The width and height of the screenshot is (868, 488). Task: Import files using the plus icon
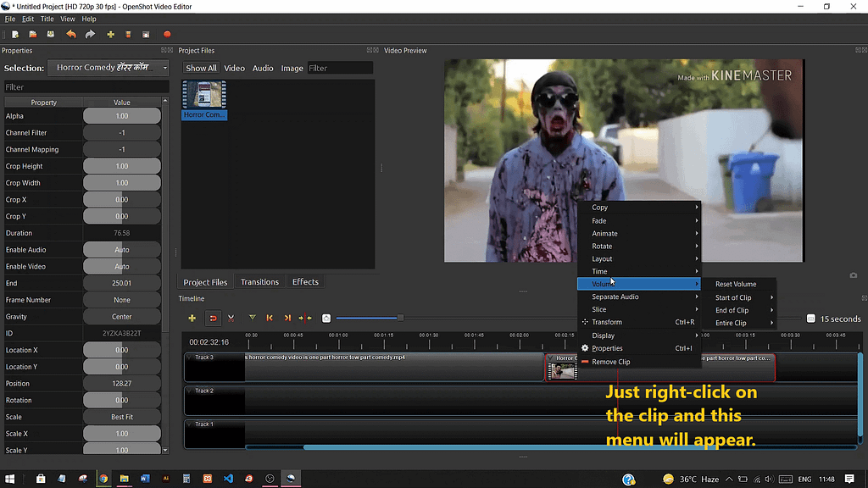click(x=111, y=34)
